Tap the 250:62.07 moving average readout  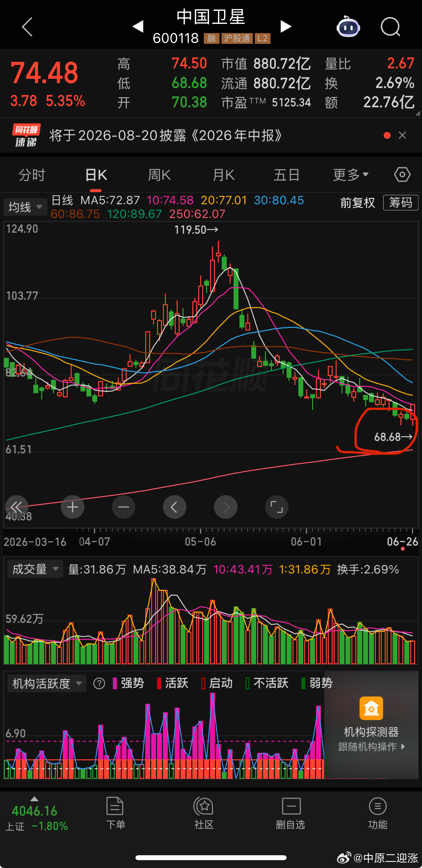[x=197, y=214]
